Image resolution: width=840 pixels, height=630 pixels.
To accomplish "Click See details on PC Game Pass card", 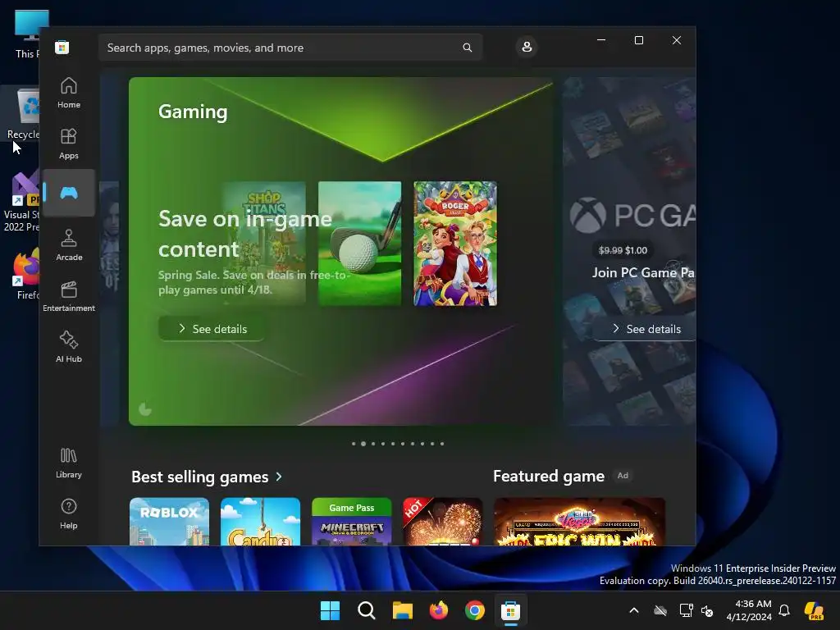I will pos(646,328).
